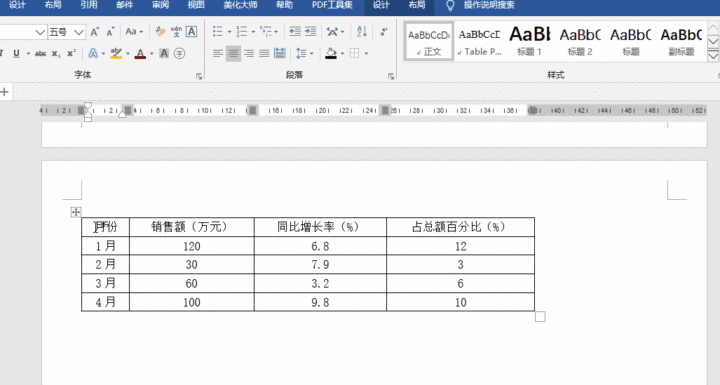This screenshot has width=720, height=385.
Task: Apply black shading fill bucket
Action: (x=331, y=53)
